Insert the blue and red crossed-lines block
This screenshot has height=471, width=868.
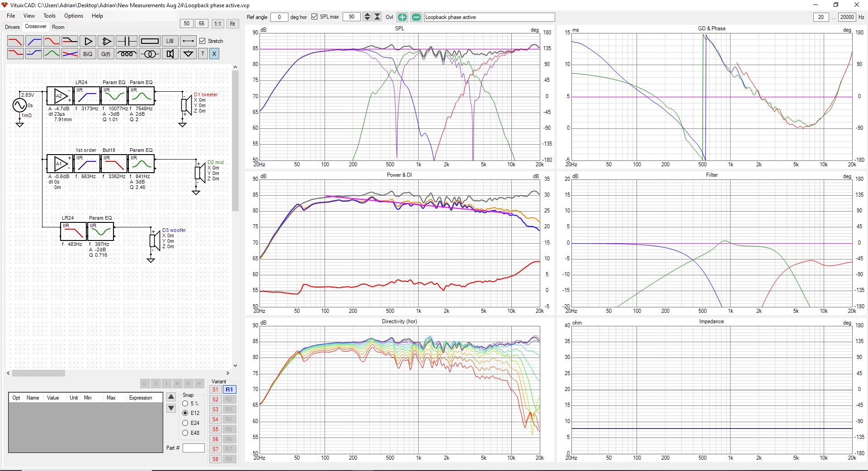[x=70, y=54]
